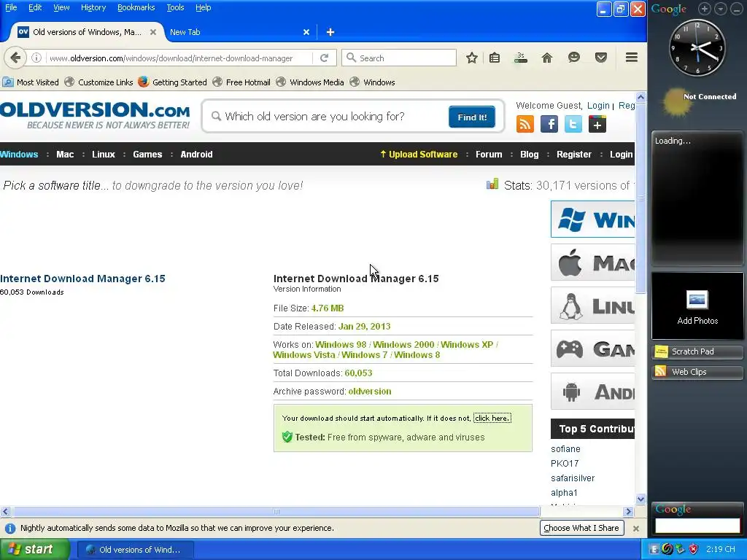Image resolution: width=747 pixels, height=560 pixels.
Task: Open the downloads indicator showing 3s
Action: coord(521,58)
